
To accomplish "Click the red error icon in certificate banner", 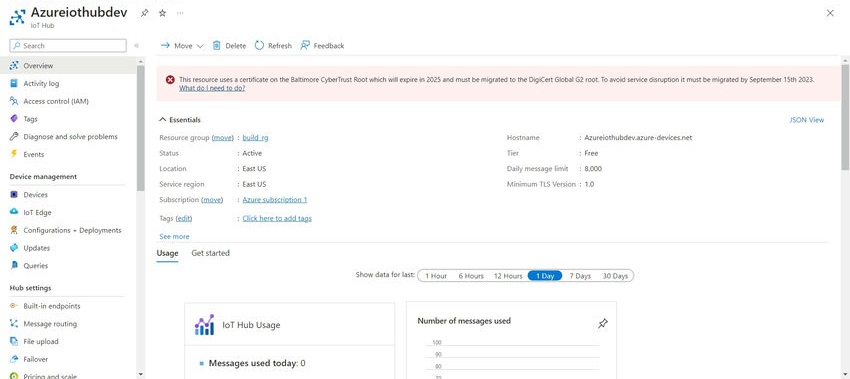I will click(x=170, y=80).
